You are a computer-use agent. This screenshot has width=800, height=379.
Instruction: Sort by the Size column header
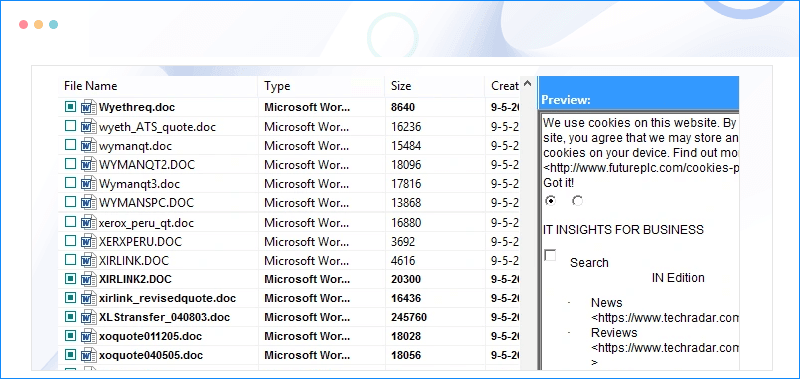point(434,86)
